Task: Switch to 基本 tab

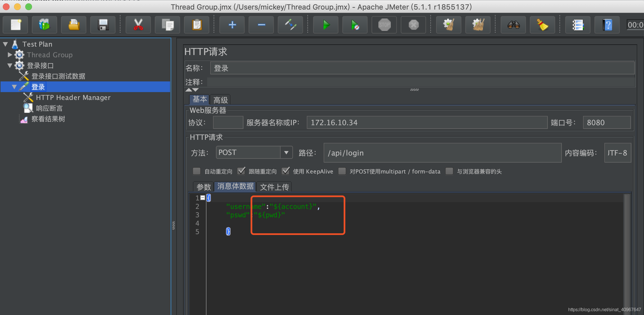Action: tap(200, 99)
